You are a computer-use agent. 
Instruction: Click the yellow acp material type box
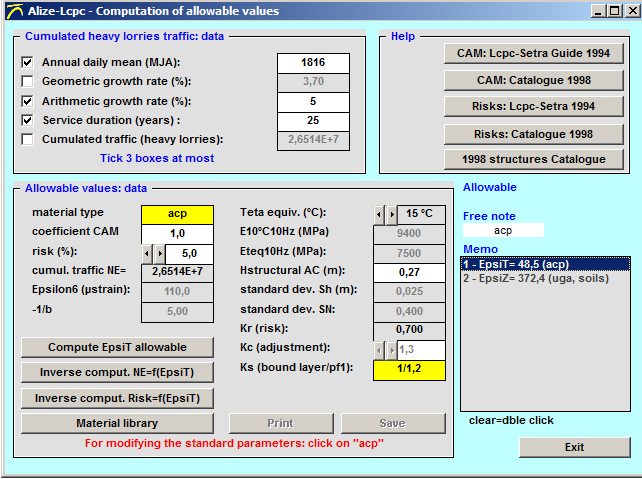[177, 214]
